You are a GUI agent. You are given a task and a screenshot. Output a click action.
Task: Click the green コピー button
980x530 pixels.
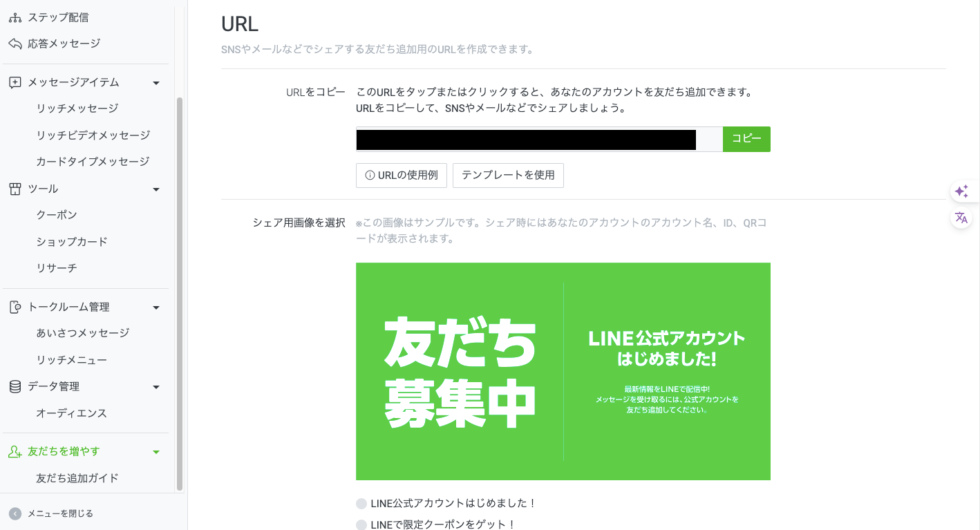746,139
